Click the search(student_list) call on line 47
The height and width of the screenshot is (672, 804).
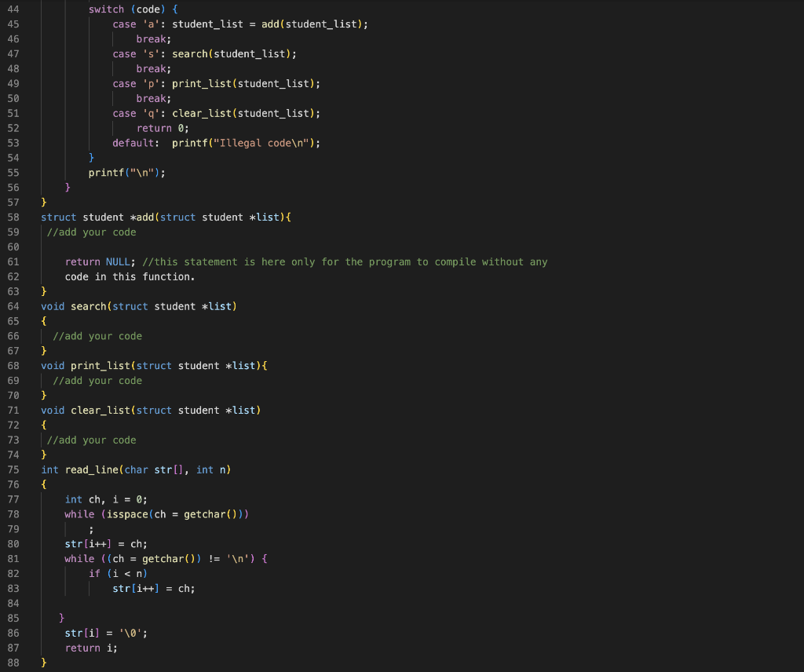[232, 54]
